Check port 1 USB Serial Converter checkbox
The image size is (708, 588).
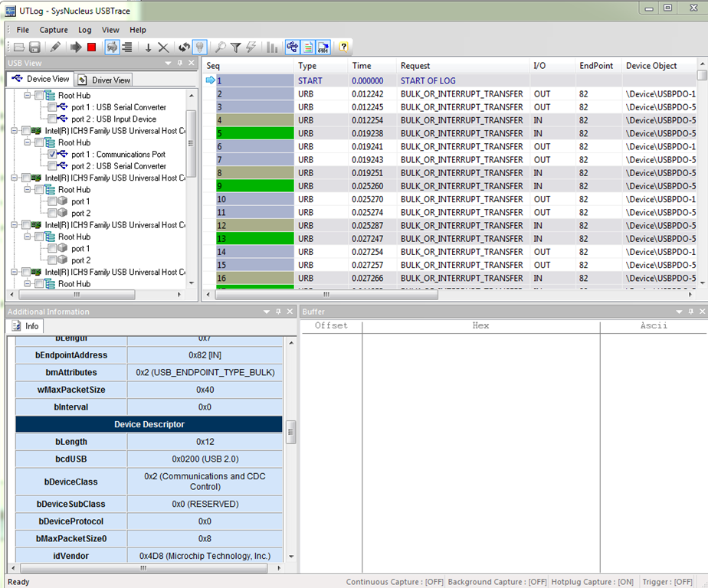[x=52, y=107]
